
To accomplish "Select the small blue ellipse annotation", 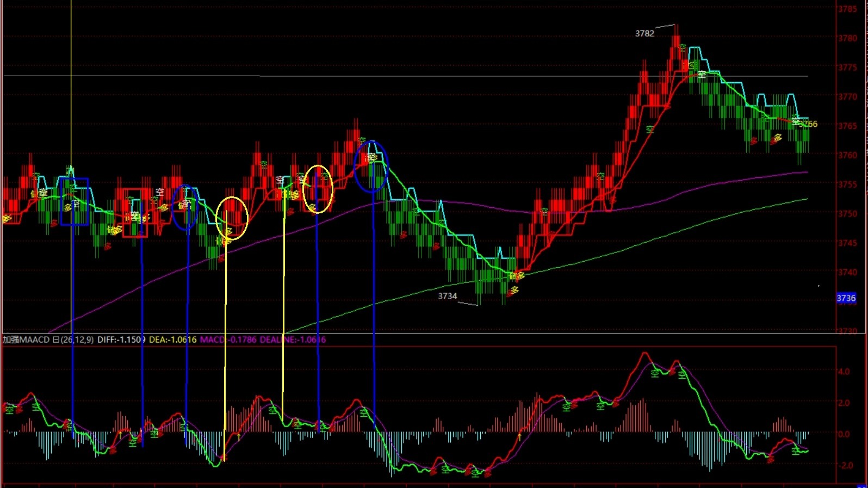I will tap(185, 207).
